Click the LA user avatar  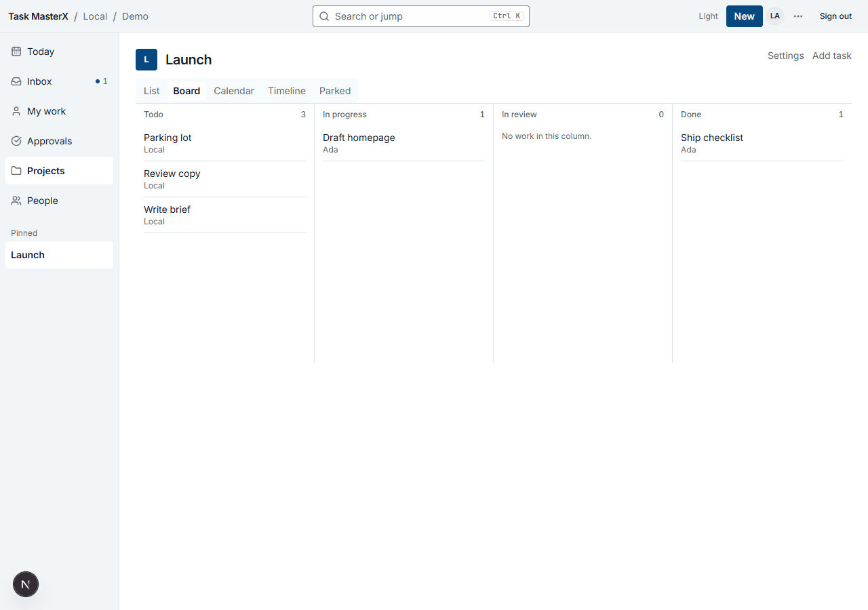(x=775, y=16)
